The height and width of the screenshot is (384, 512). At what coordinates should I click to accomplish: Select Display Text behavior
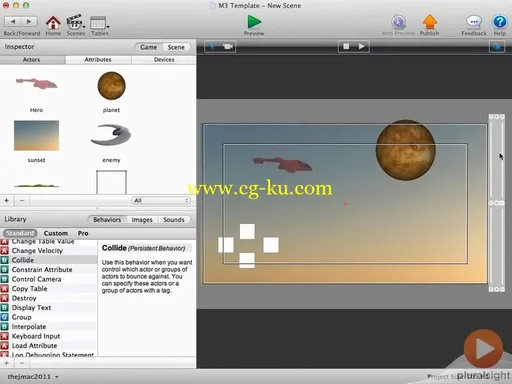pyautogui.click(x=49, y=308)
